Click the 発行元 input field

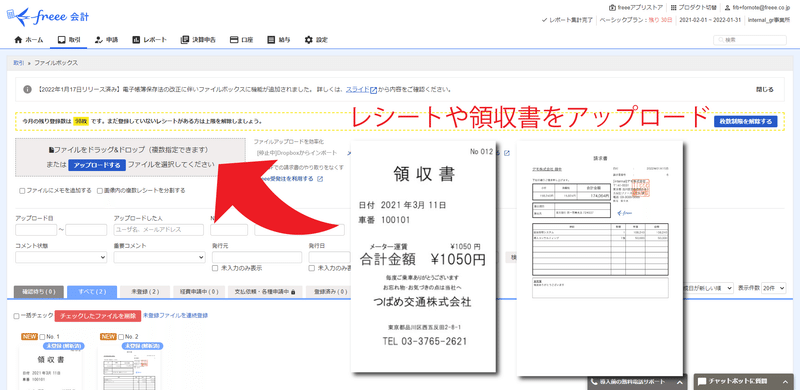[x=257, y=257]
